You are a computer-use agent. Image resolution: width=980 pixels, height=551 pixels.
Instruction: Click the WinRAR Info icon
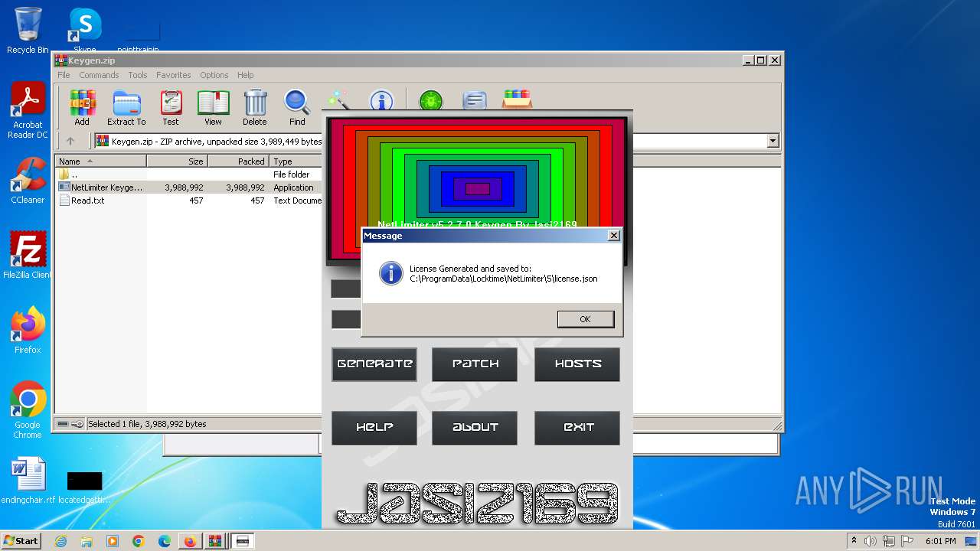[x=381, y=101]
